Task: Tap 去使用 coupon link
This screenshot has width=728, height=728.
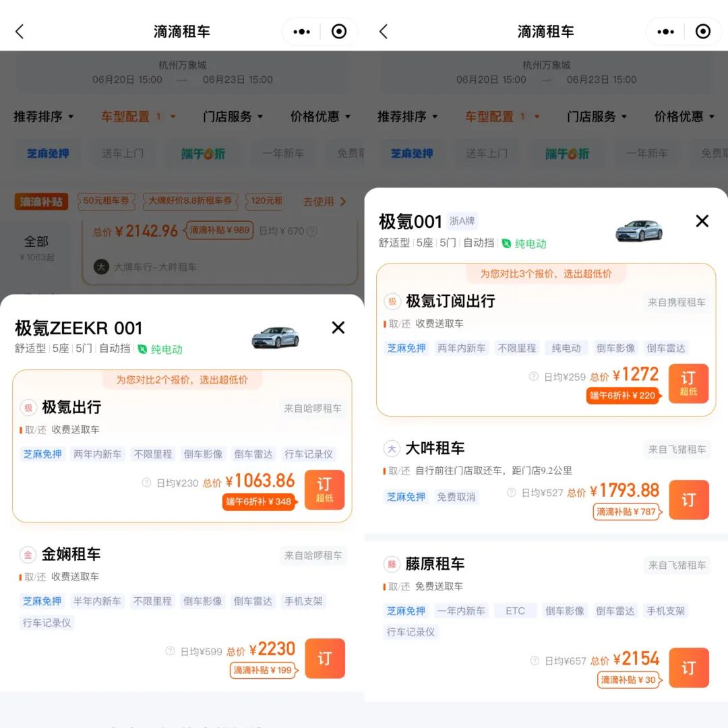Action: (324, 202)
